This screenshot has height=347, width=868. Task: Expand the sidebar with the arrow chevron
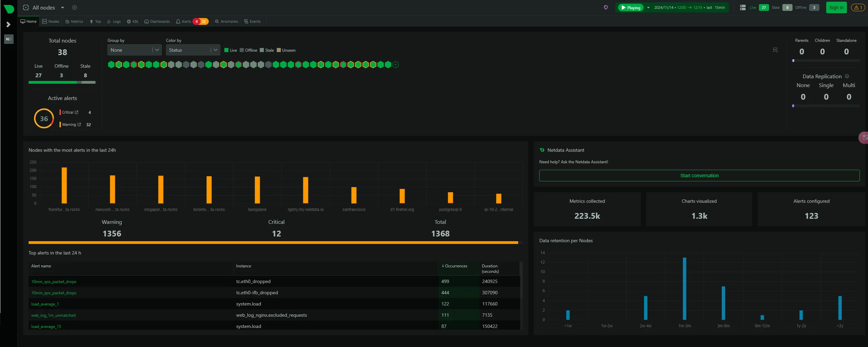8,24
